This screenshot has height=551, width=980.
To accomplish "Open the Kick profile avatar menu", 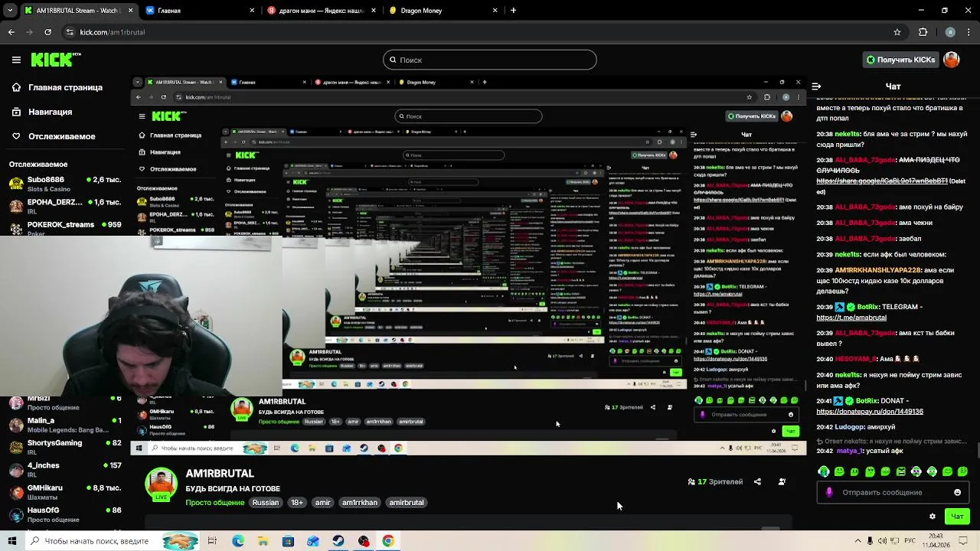I will [952, 60].
